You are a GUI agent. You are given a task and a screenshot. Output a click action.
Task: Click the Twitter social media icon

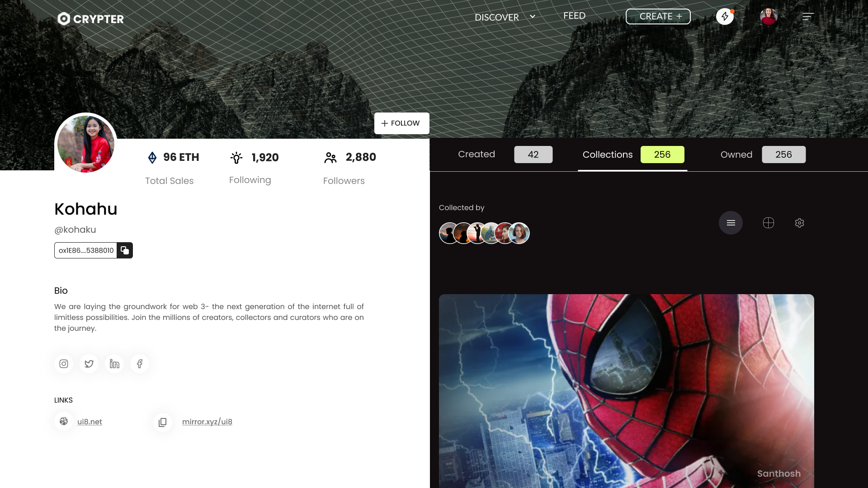[x=89, y=363]
